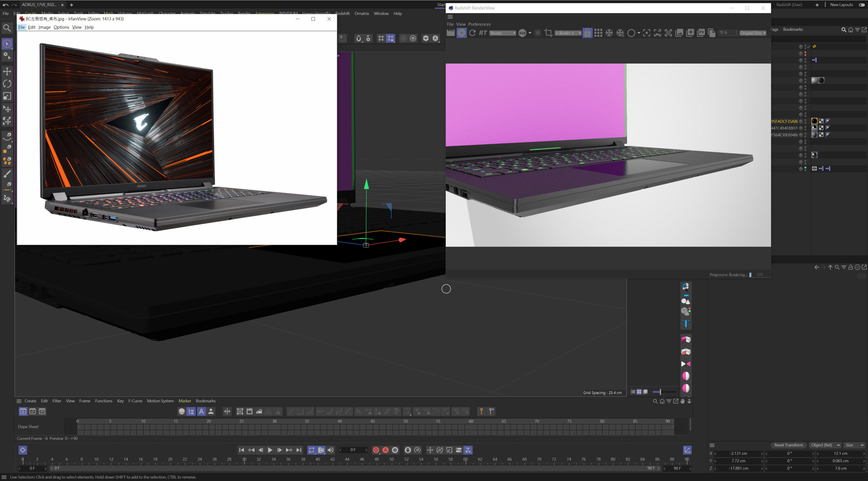Click the RenderView refresh render icon

tap(472, 33)
